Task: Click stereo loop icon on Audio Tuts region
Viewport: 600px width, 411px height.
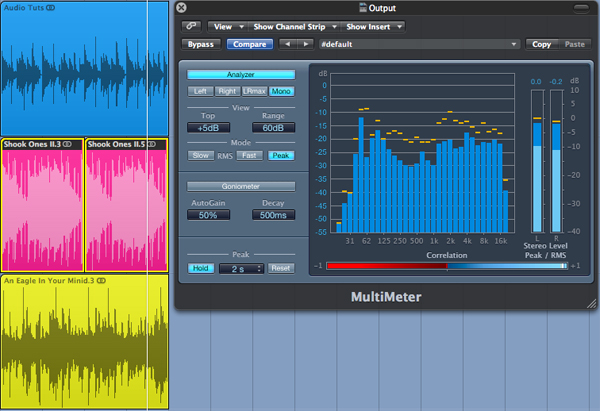Action: tap(51, 8)
